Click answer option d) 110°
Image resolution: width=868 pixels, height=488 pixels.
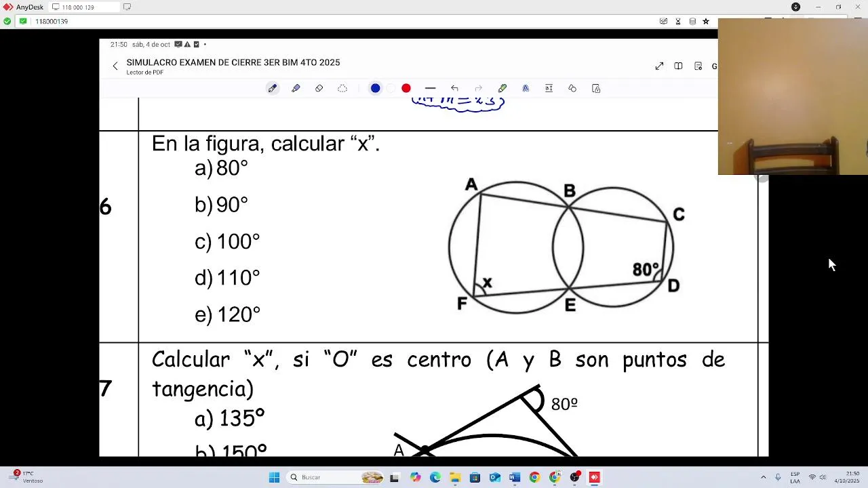(227, 278)
